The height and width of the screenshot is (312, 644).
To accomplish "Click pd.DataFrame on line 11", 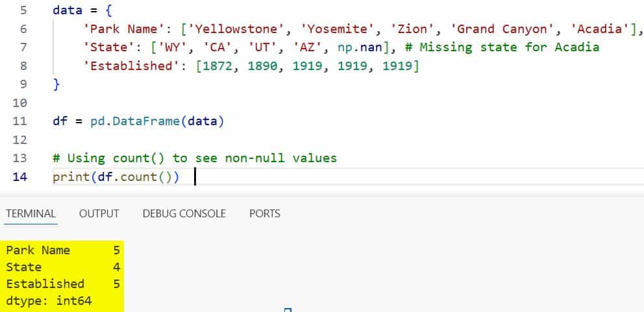I will tap(135, 121).
